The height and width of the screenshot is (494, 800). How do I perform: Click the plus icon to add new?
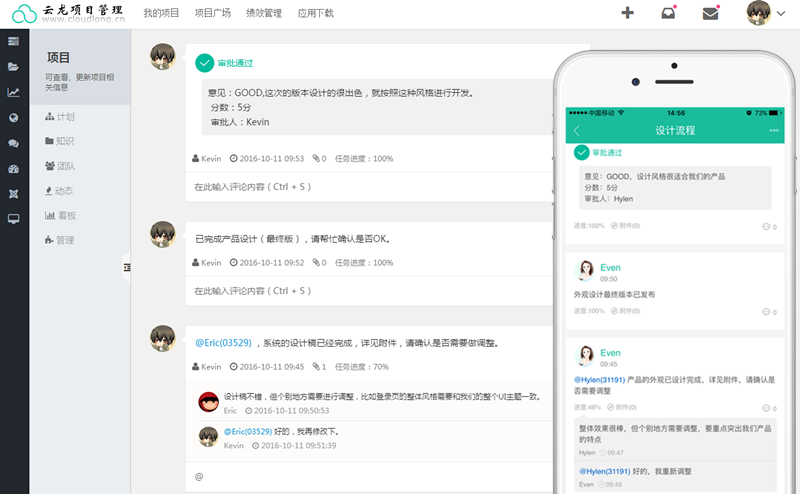tap(627, 13)
